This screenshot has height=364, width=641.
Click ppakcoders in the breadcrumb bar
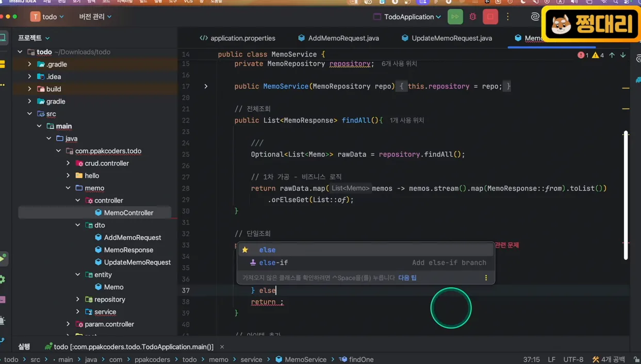[x=152, y=359]
